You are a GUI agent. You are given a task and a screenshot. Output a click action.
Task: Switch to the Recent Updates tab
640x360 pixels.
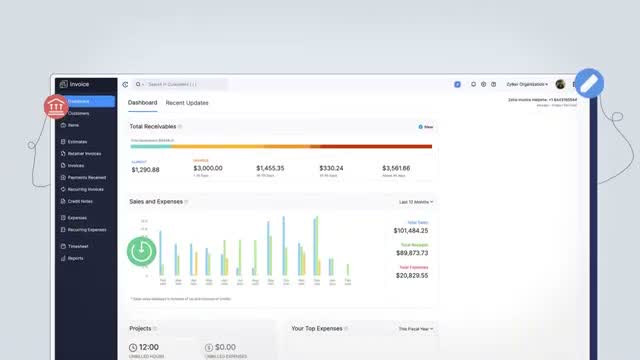187,103
